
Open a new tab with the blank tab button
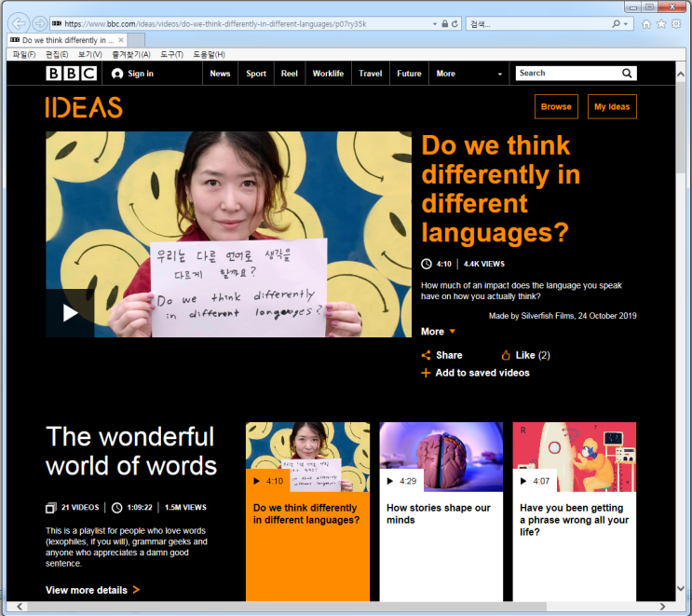click(136, 40)
